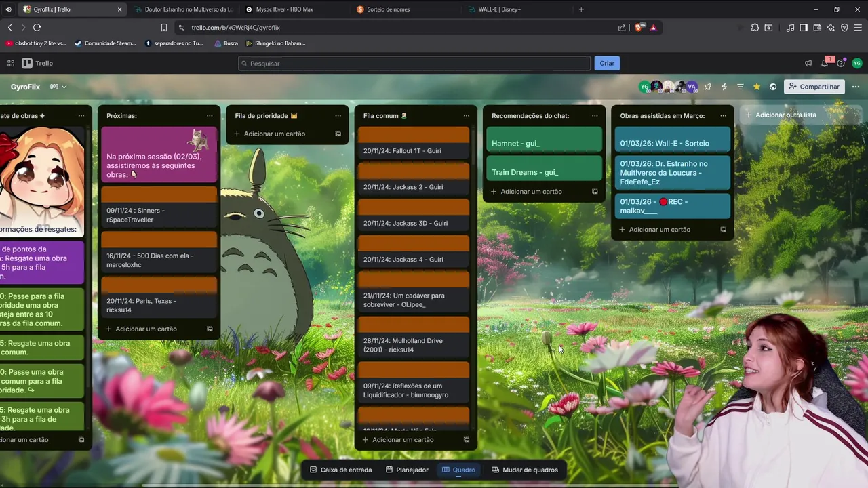Go back with the browser back arrow
Image resolution: width=868 pixels, height=488 pixels.
pos(9,28)
